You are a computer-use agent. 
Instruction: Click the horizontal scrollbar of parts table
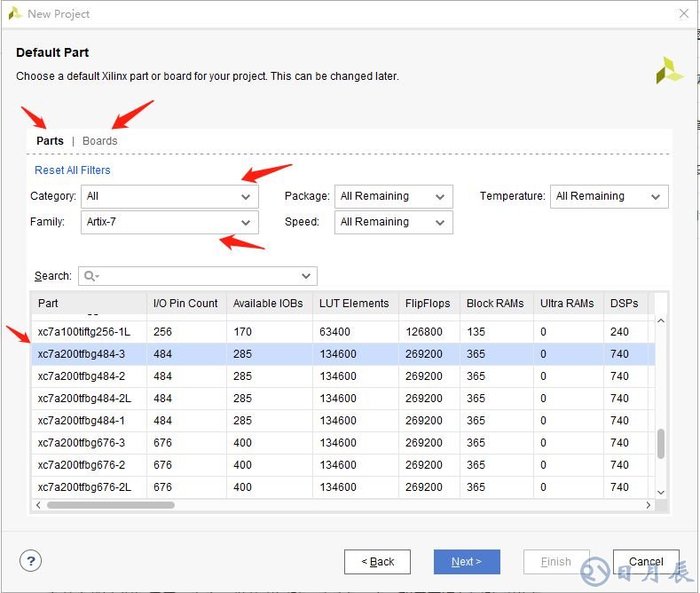pos(111,505)
